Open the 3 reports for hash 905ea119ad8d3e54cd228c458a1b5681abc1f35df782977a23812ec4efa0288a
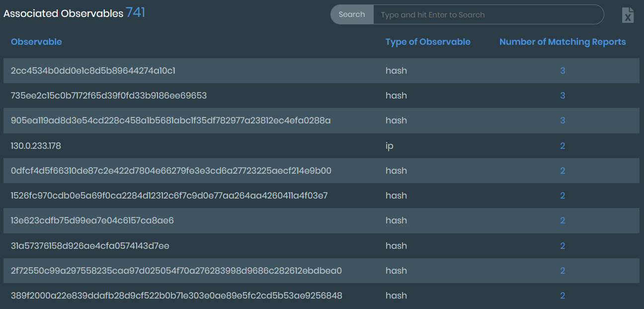This screenshot has height=309, width=644. 563,120
